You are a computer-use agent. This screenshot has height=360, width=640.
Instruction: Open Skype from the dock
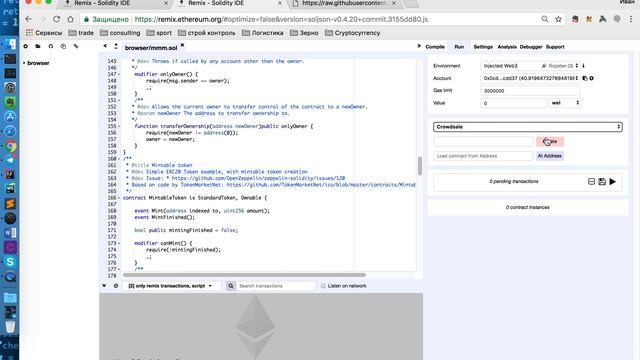(10, 262)
